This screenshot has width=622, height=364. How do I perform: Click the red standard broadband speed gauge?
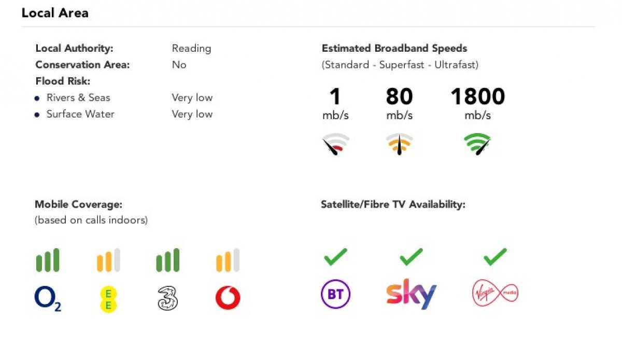(336, 144)
